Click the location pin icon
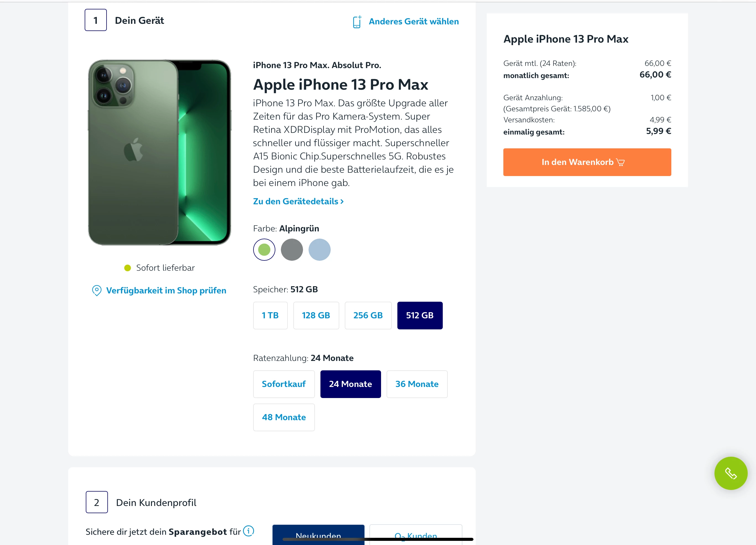Image resolution: width=756 pixels, height=545 pixels. [x=97, y=290]
